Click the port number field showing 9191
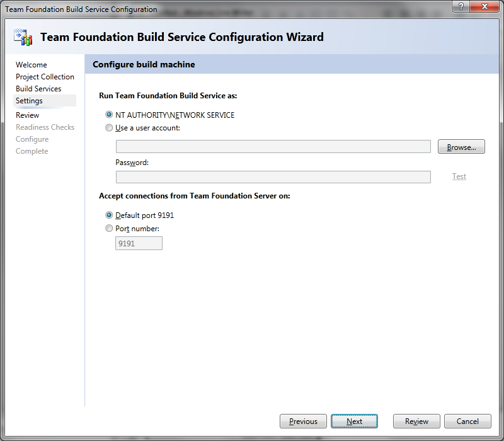This screenshot has height=441, width=504. 139,243
